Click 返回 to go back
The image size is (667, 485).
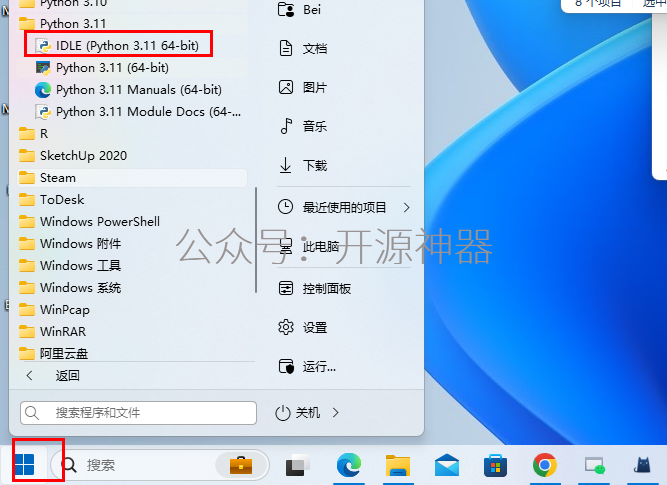click(53, 376)
